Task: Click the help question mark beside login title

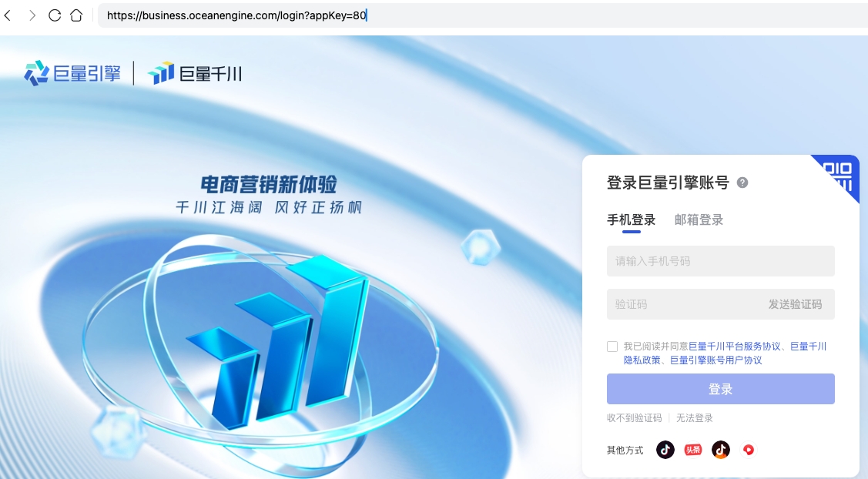Action: pos(742,183)
